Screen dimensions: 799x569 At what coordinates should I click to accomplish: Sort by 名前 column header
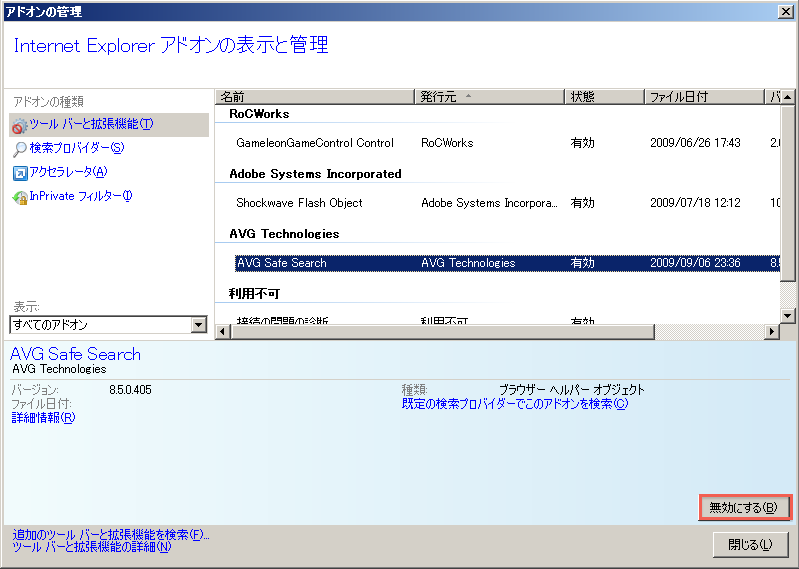315,96
